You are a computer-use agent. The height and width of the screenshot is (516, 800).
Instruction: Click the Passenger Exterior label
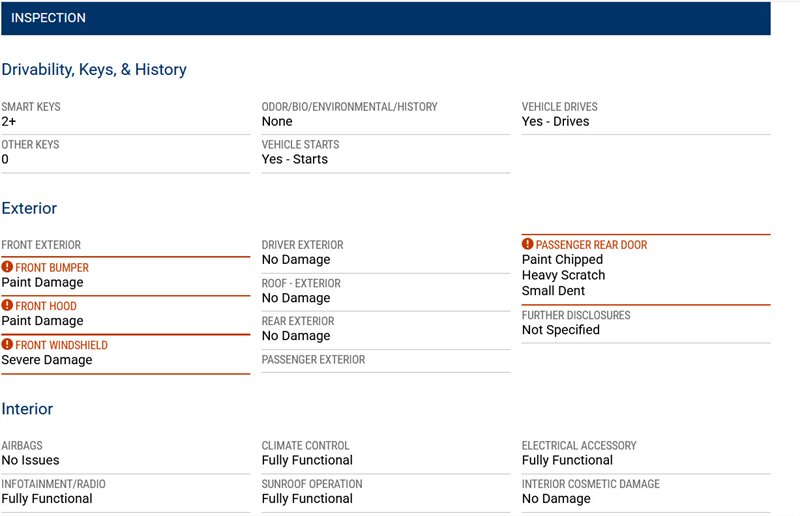pyautogui.click(x=313, y=359)
